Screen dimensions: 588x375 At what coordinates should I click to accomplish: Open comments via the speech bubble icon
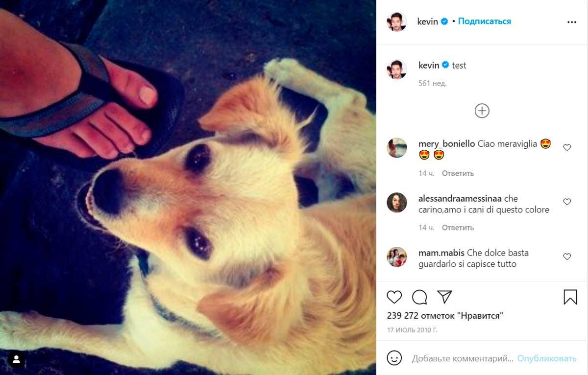pyautogui.click(x=419, y=297)
